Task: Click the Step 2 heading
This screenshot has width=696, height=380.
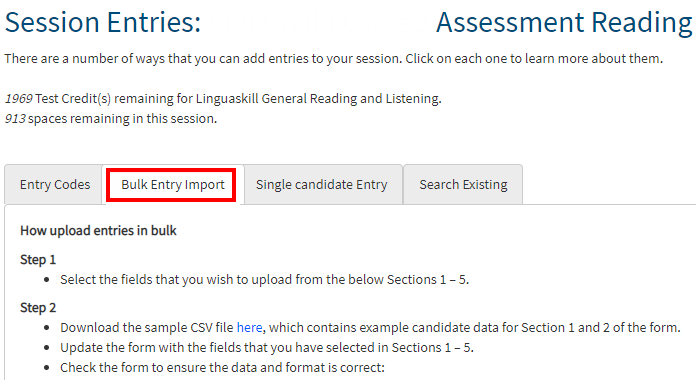Action: click(38, 308)
